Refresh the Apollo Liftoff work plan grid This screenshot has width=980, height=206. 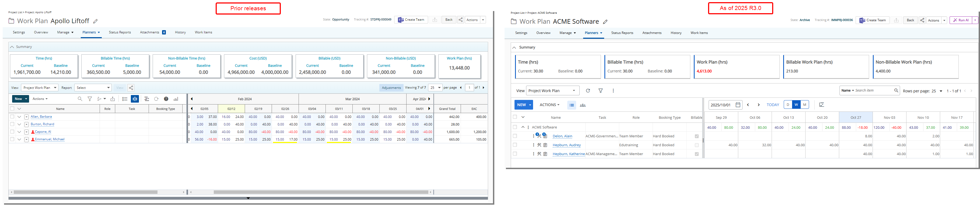pyautogui.click(x=156, y=99)
